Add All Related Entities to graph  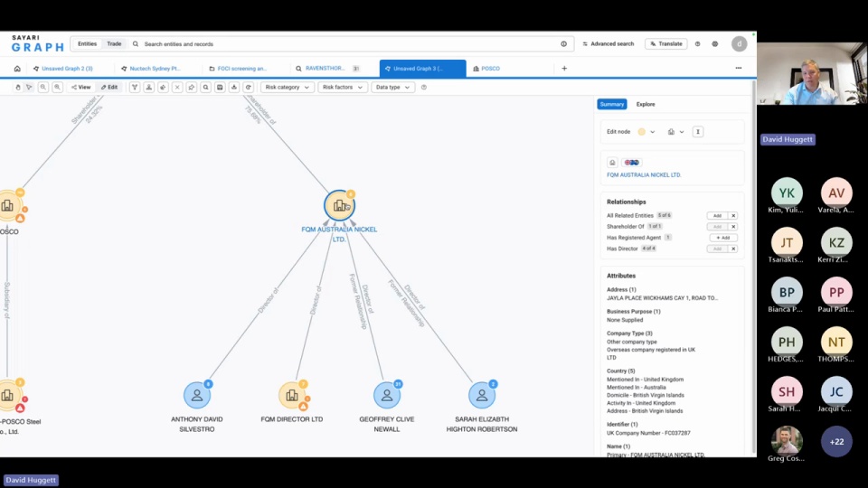[x=717, y=216]
